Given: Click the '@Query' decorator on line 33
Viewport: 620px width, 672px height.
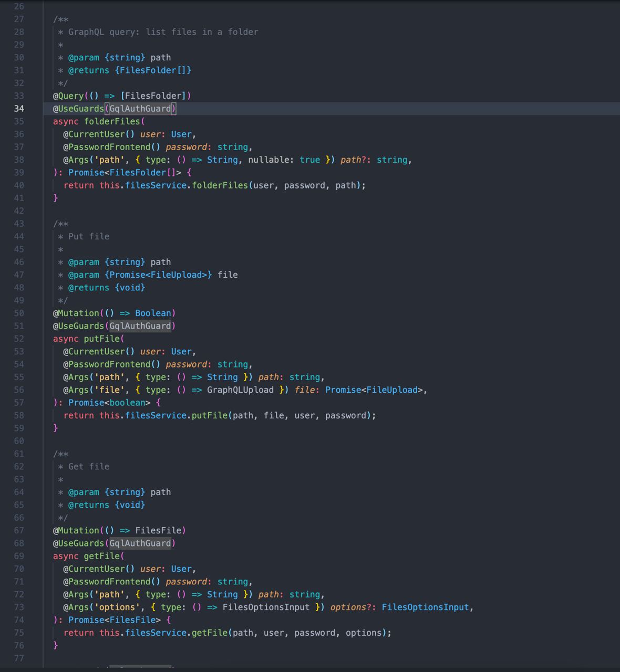Looking at the screenshot, I should pos(68,96).
